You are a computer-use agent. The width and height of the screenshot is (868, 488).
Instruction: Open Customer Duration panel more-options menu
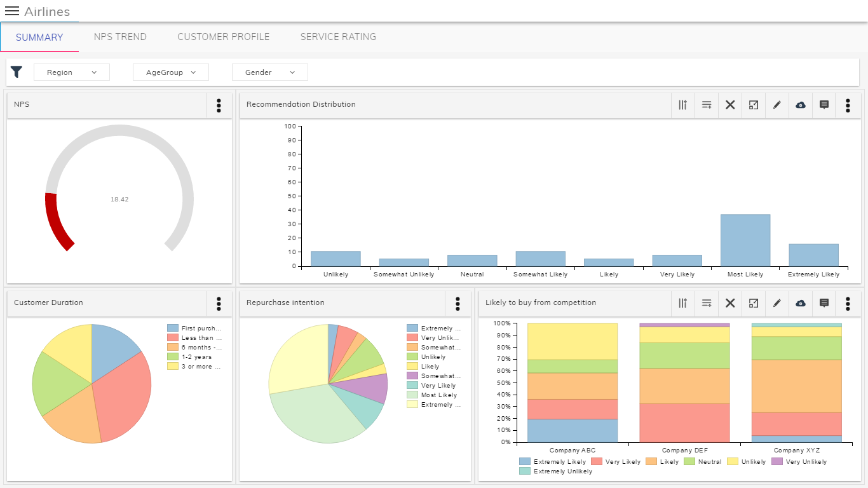coord(219,304)
